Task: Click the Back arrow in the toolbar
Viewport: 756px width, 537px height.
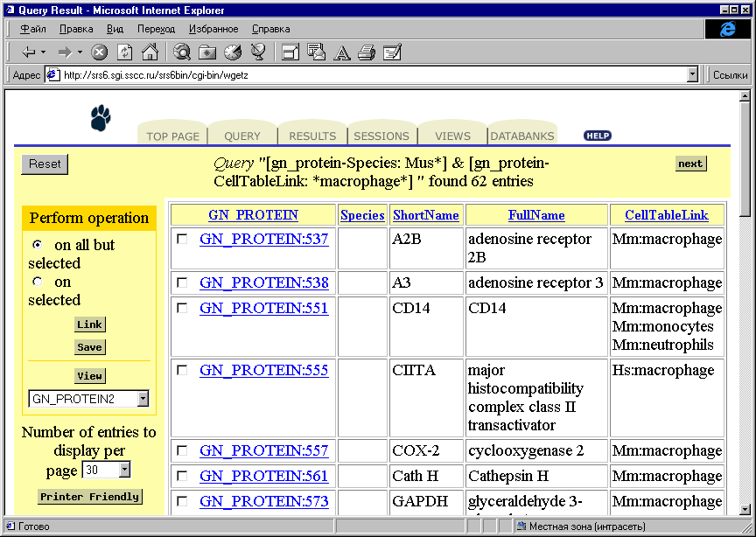Action: click(x=29, y=52)
